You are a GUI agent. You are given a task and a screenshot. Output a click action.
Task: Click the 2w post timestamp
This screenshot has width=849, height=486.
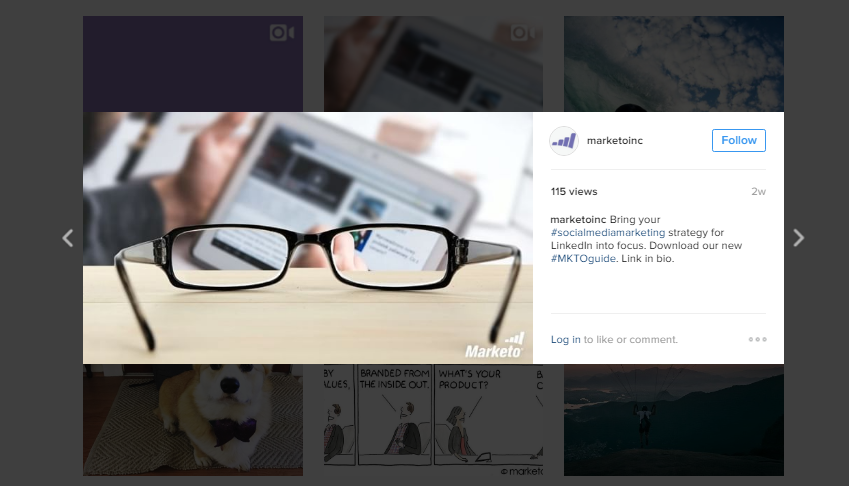pyautogui.click(x=758, y=192)
